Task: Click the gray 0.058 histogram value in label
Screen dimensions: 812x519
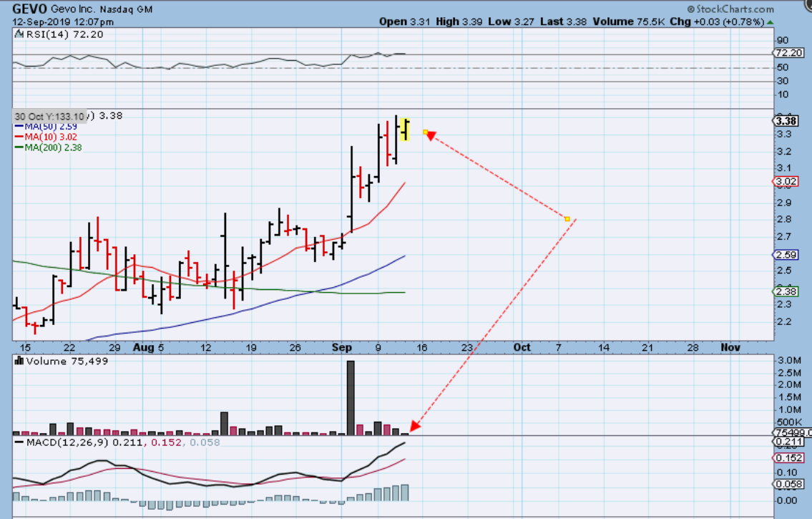Action: point(205,442)
